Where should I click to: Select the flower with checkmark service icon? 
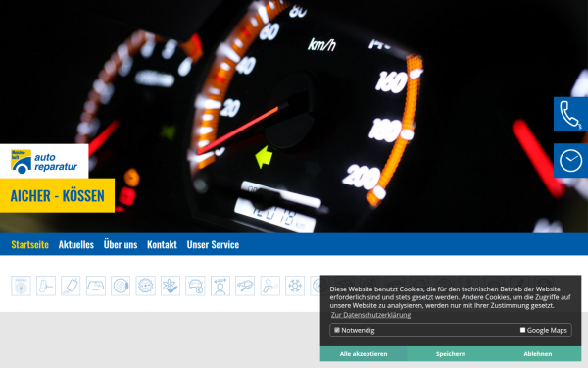click(171, 286)
